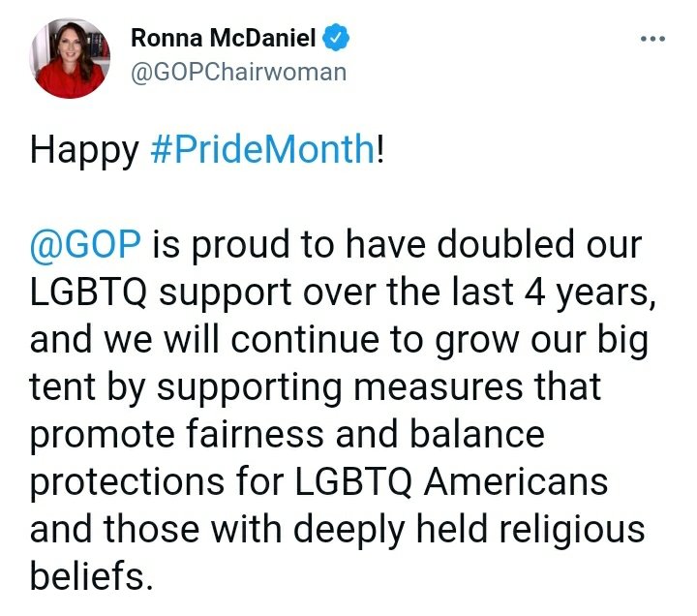Click "deeply held religious" in the tweet

pos(469,530)
